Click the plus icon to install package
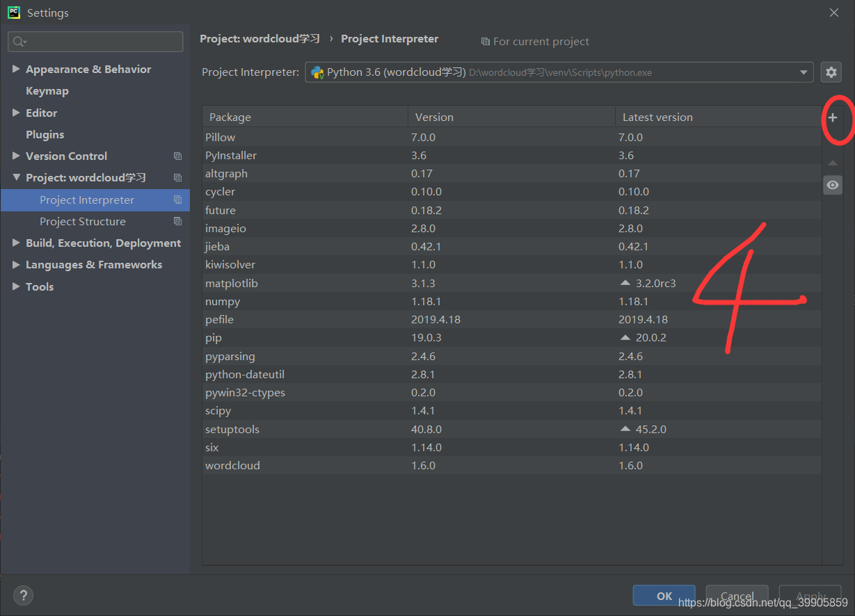The width and height of the screenshot is (855, 616). coord(833,117)
